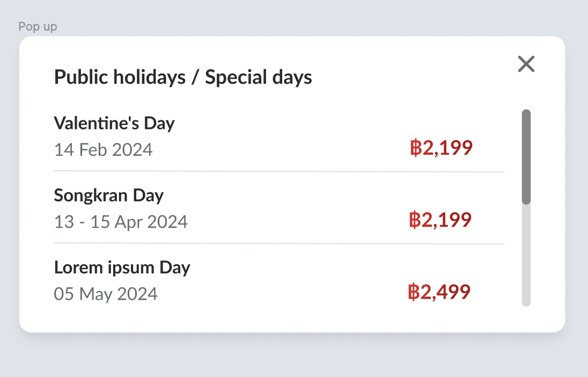The image size is (588, 377).
Task: Click divider line below Songkran Day row
Action: [x=279, y=244]
